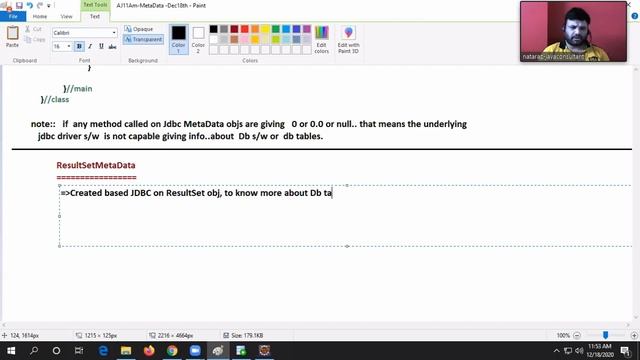Switch to the Home ribbon tab
The image size is (640, 360).
pos(40,16)
